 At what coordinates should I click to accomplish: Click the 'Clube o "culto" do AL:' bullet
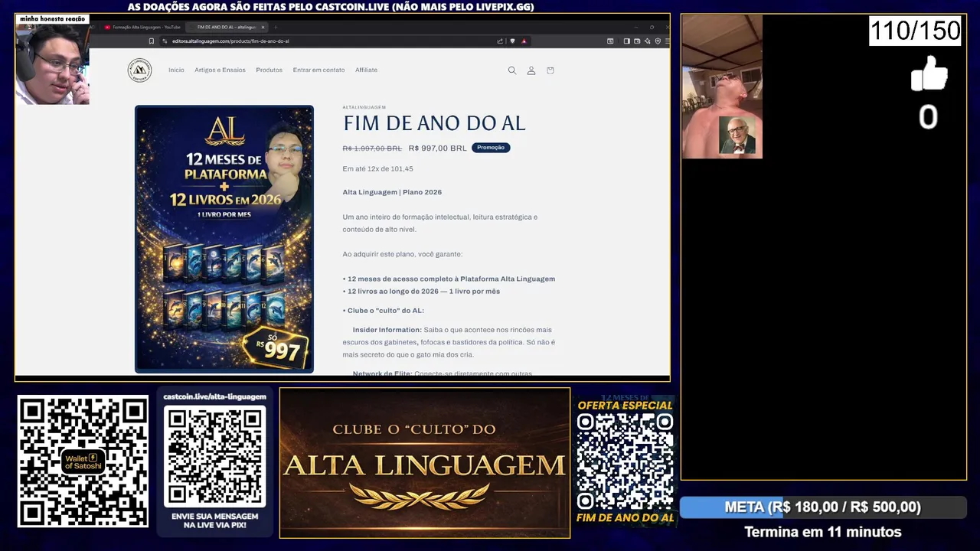coord(383,311)
